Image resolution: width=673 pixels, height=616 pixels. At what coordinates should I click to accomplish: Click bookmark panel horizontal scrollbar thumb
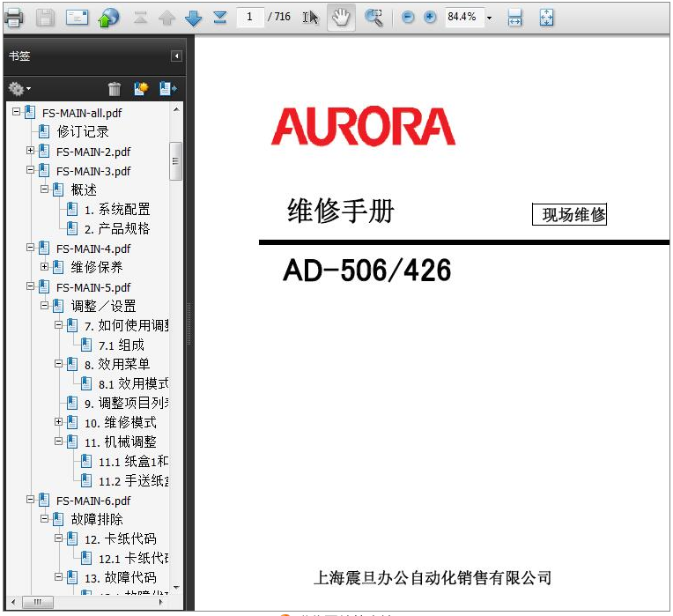click(38, 602)
